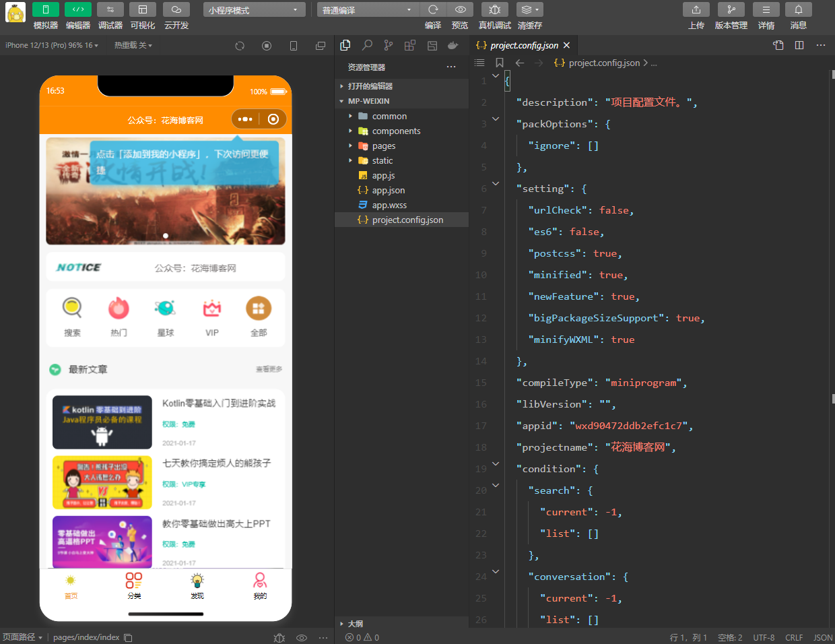Image resolution: width=835 pixels, height=644 pixels.
Task: Expand the open editors section
Action: (401, 86)
